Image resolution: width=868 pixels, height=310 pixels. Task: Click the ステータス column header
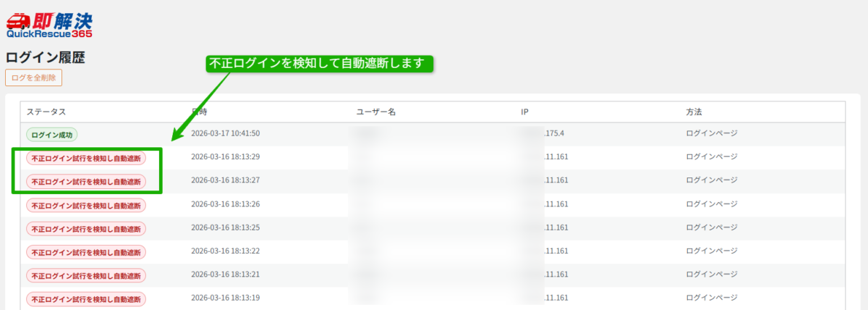point(46,112)
